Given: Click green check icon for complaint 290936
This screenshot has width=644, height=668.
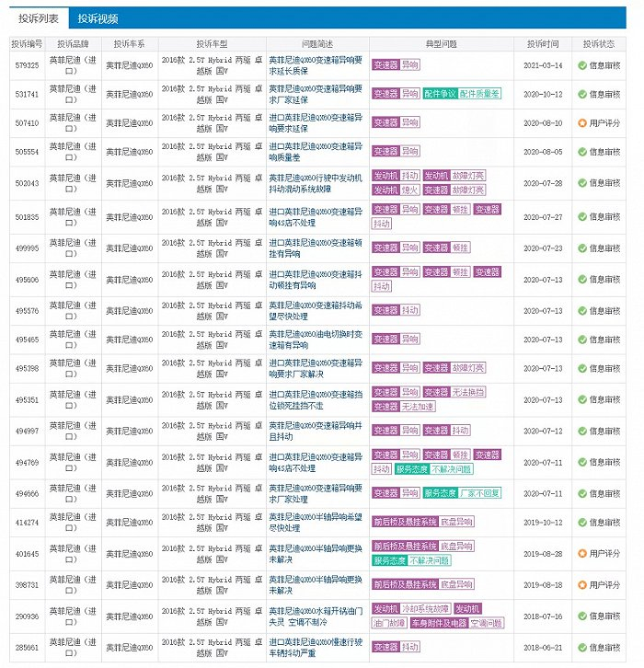Looking at the screenshot, I should coord(582,616).
